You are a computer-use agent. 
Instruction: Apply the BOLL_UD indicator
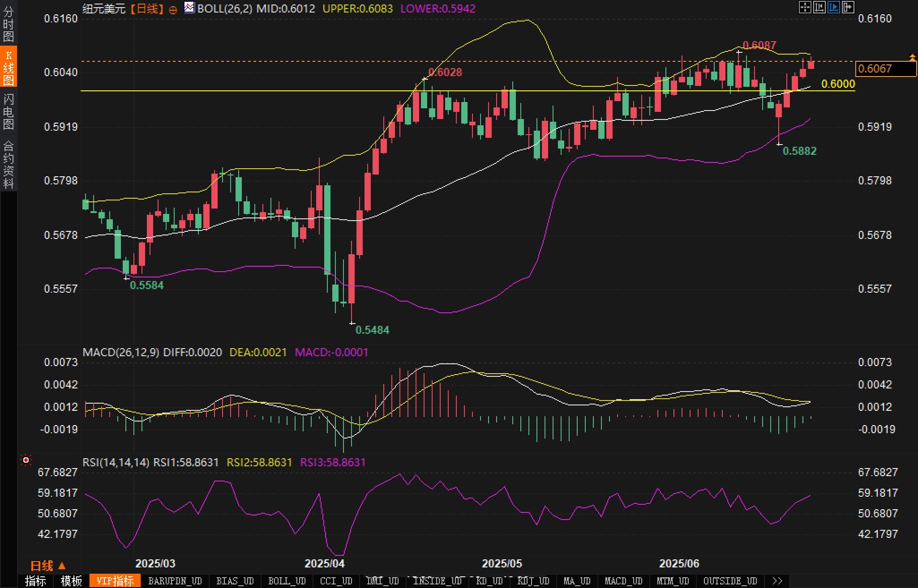[287, 581]
